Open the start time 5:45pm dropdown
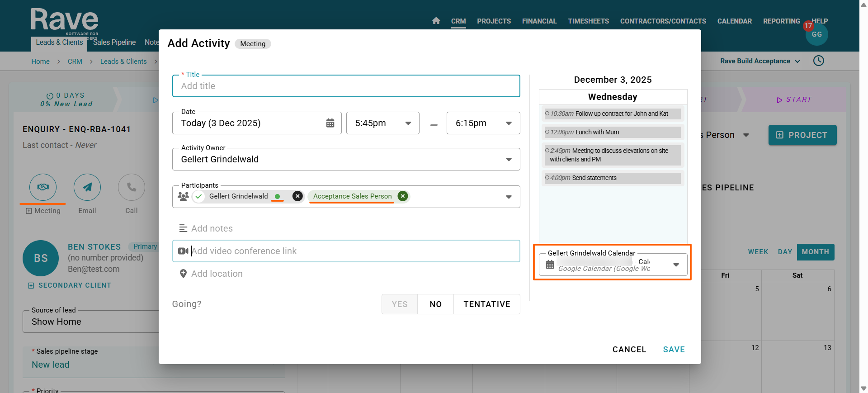Screen dimensions: 868x393 pos(383,123)
